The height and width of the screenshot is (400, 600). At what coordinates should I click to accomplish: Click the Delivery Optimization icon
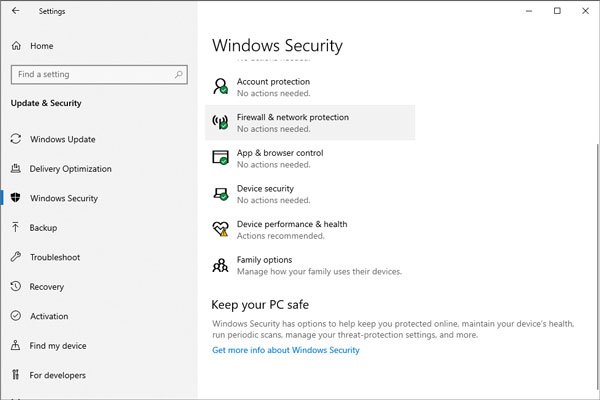16,168
